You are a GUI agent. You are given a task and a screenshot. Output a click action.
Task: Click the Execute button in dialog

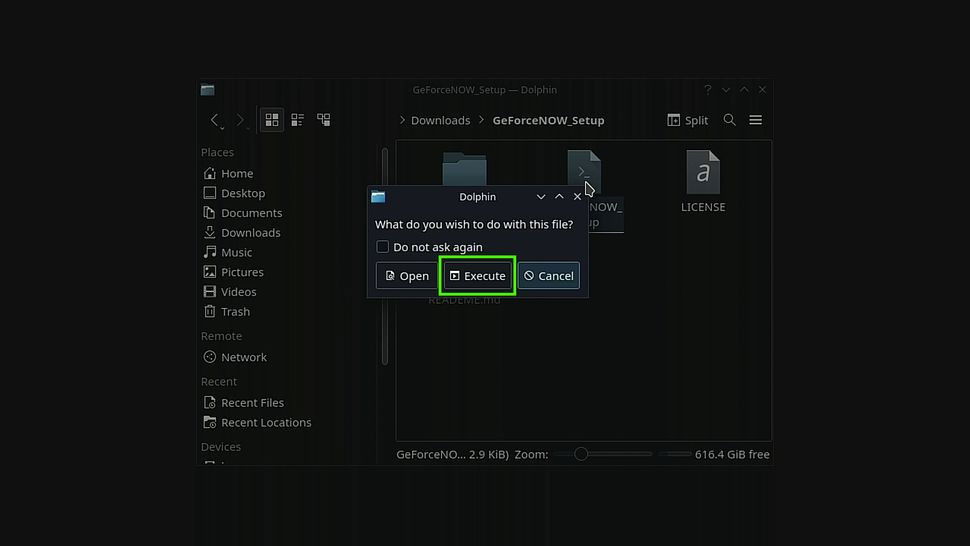478,276
